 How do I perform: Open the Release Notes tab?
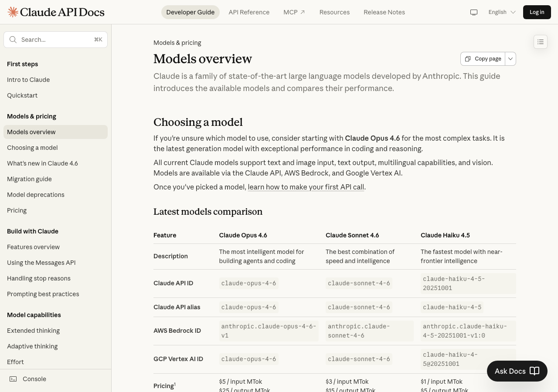click(x=384, y=12)
